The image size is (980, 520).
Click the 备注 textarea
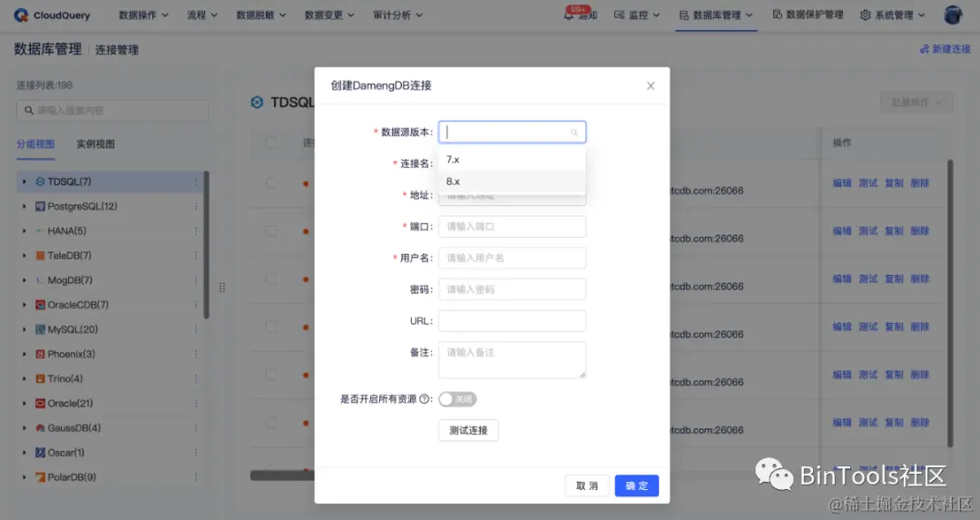coord(512,359)
